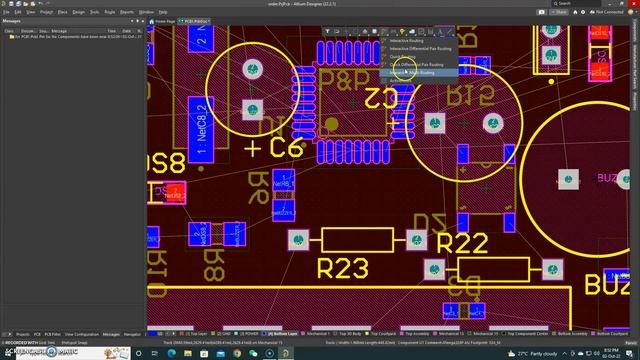Switch to the PCB document tab
640x360 pixels.
pos(194,21)
